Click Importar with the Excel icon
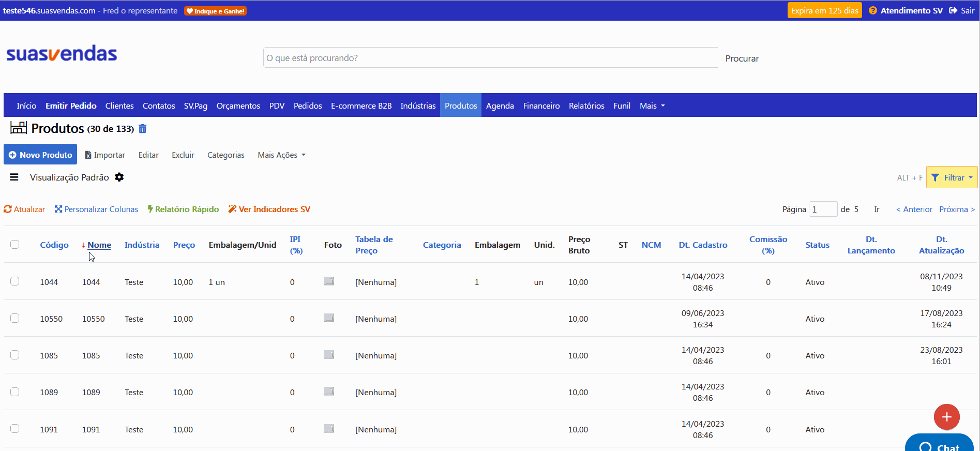980x451 pixels. tap(105, 155)
